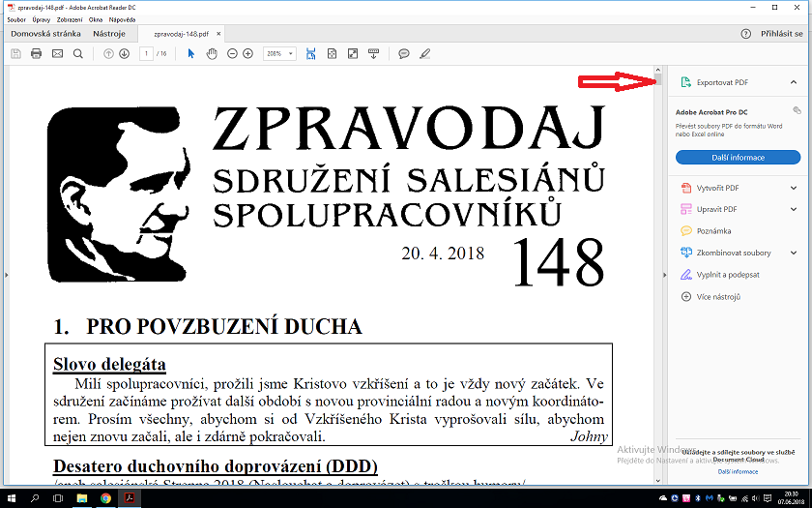Select the Hand pan tool
812x508 pixels.
point(211,53)
